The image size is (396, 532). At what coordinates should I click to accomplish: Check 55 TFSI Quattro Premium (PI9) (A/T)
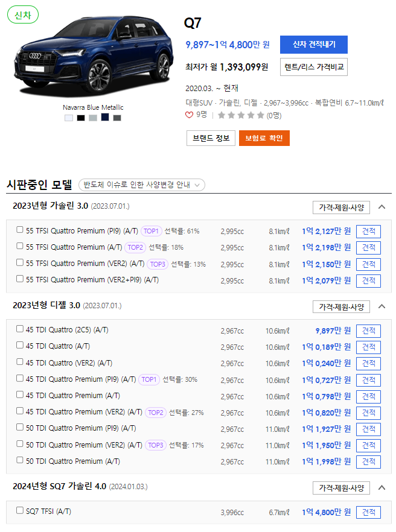coord(20,230)
